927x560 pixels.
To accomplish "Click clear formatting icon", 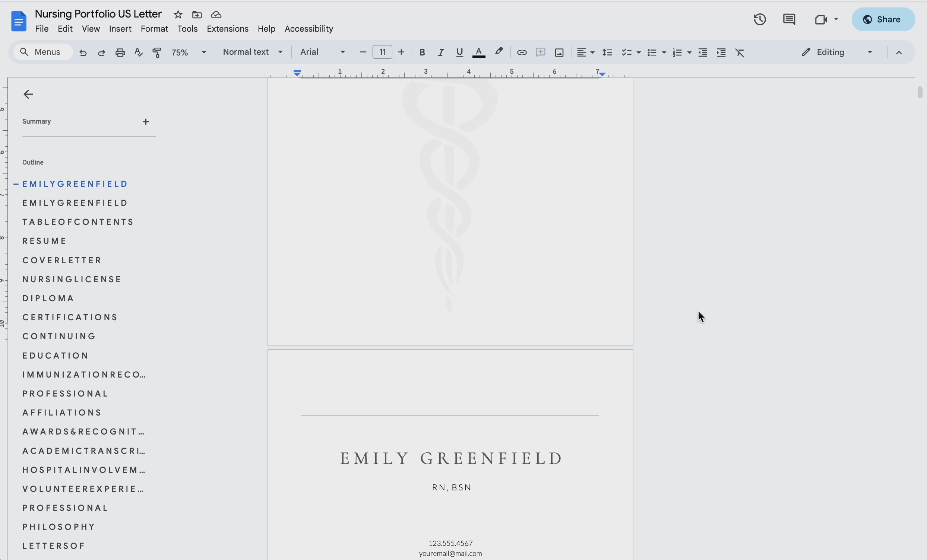I will pyautogui.click(x=740, y=52).
